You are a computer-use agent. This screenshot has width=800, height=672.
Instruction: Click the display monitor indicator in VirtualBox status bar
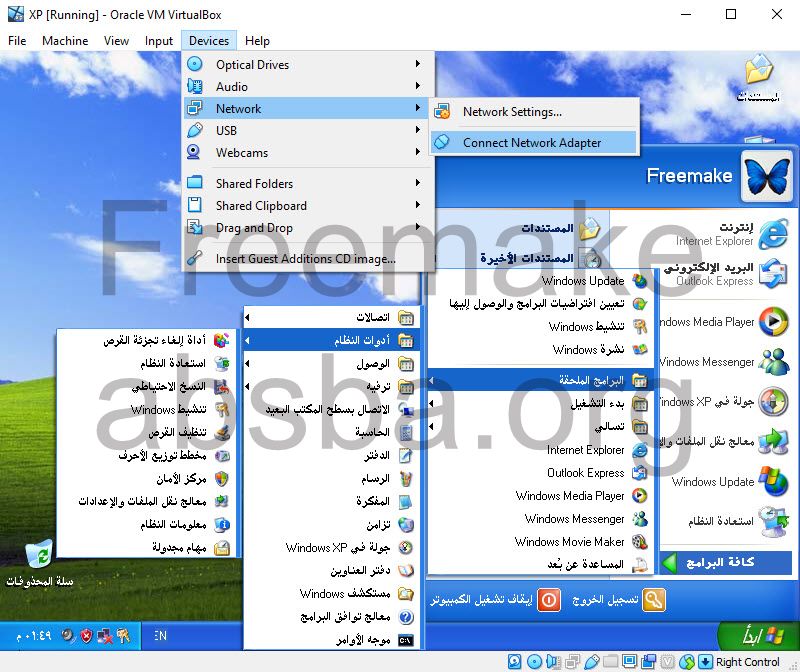point(630,662)
